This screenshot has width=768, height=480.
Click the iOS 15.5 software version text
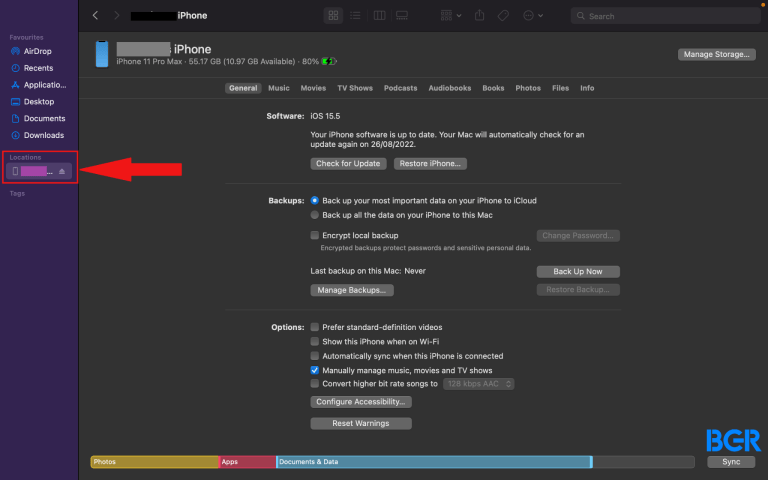(x=325, y=116)
